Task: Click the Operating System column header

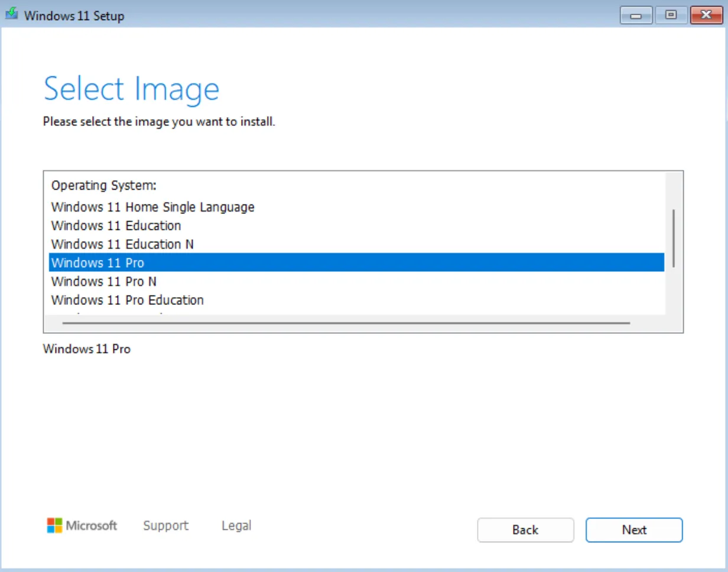Action: pyautogui.click(x=103, y=186)
